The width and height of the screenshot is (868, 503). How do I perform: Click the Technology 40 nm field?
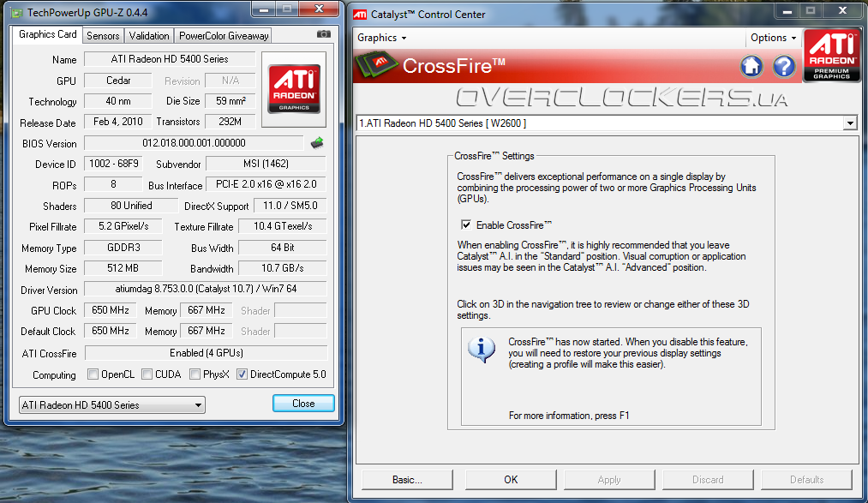point(118,101)
